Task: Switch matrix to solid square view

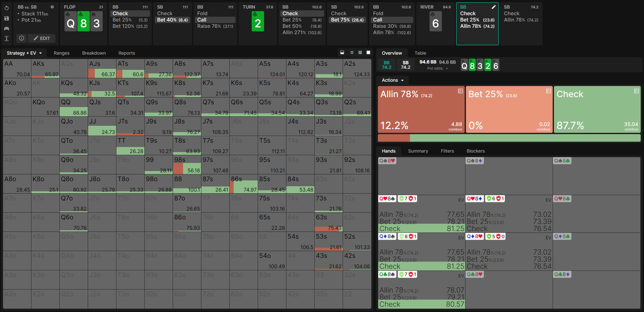Action: click(x=369, y=53)
